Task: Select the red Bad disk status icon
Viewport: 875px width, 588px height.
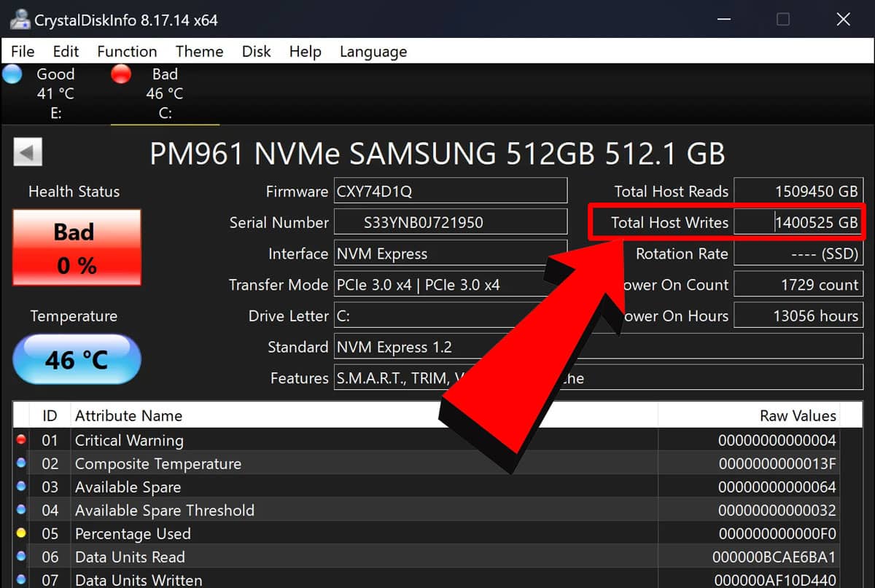Action: [x=121, y=74]
